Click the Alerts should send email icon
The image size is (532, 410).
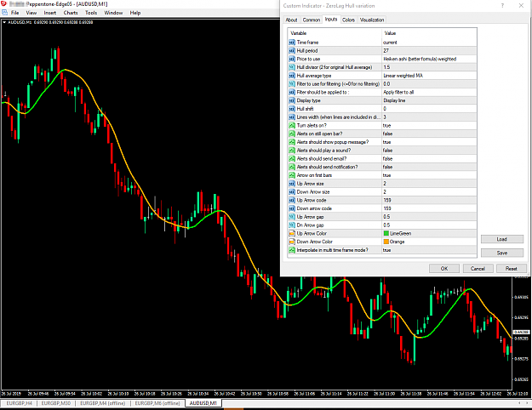(292, 159)
